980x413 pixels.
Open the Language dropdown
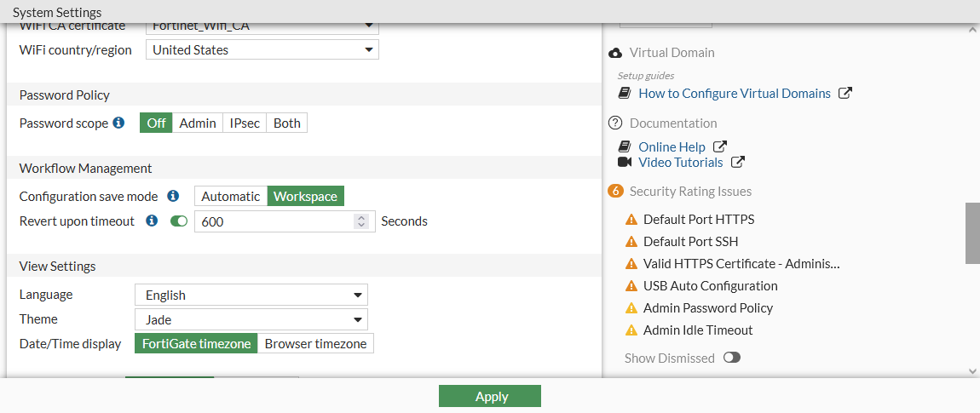click(251, 295)
